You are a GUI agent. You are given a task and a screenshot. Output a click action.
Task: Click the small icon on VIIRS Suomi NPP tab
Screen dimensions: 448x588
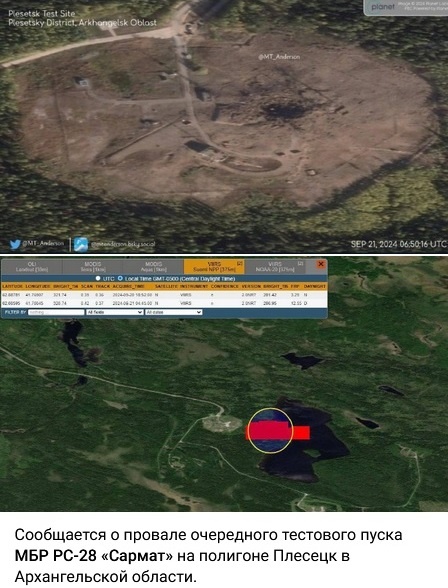[x=240, y=264]
